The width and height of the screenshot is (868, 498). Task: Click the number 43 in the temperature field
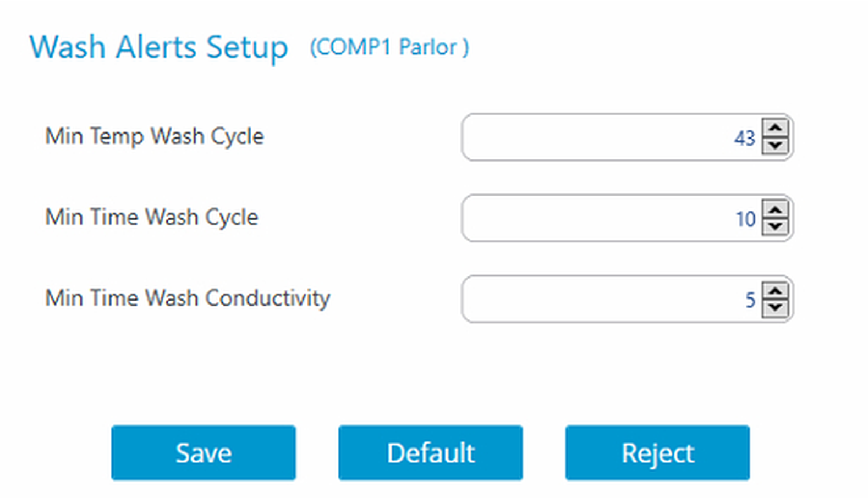point(744,138)
